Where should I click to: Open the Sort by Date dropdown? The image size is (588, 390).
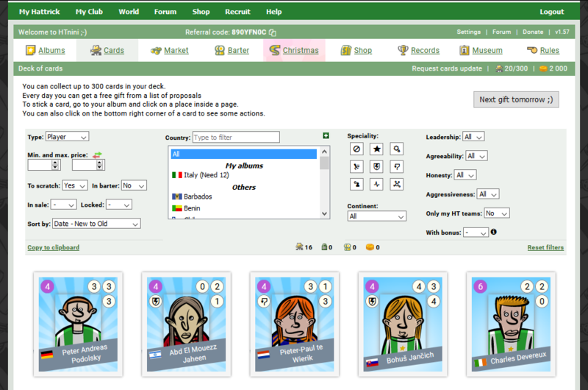point(96,224)
